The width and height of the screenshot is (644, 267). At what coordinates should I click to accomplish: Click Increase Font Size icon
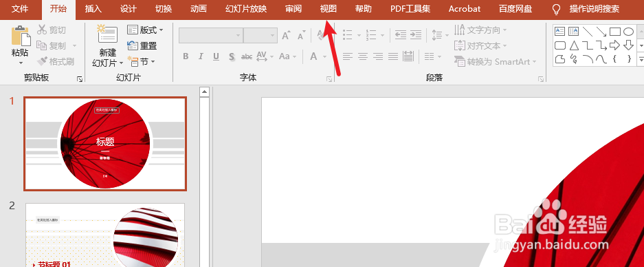click(x=287, y=35)
